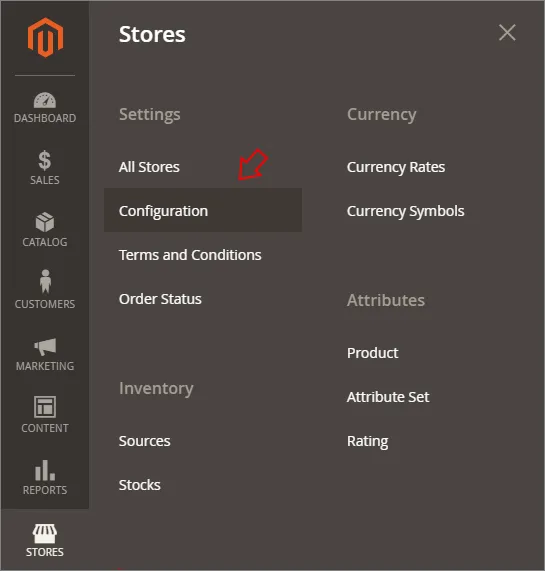
Task: Click the Magento logo icon
Action: pyautogui.click(x=45, y=38)
